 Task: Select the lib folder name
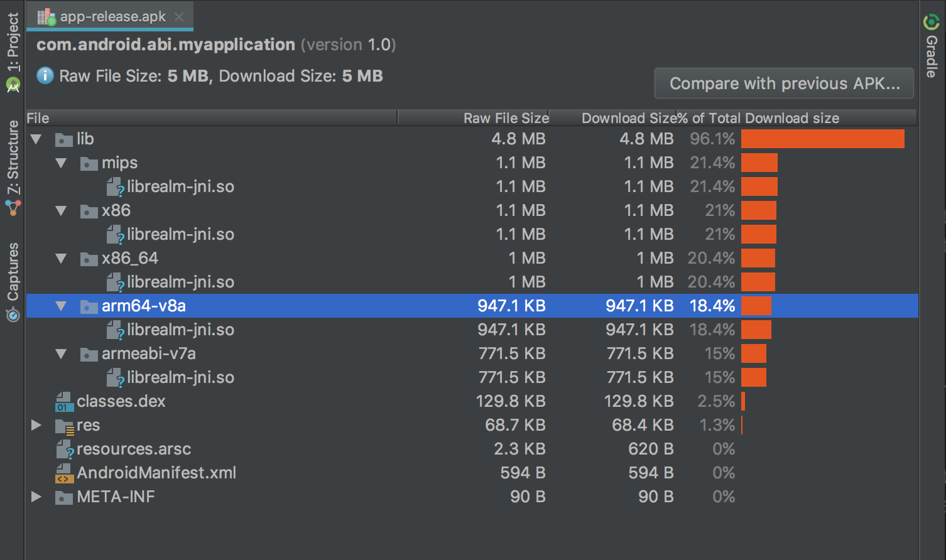click(x=85, y=139)
